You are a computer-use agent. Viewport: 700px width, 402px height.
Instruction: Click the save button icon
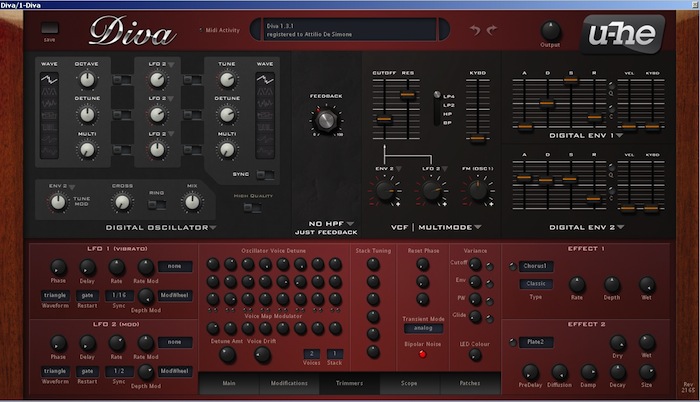tap(50, 29)
